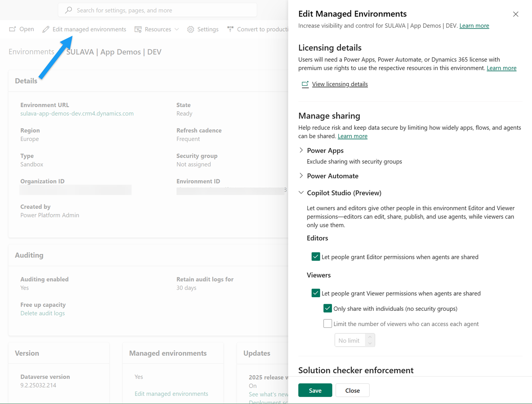Uncheck Viewer permissions when agents are shared
The width and height of the screenshot is (532, 404).
316,293
